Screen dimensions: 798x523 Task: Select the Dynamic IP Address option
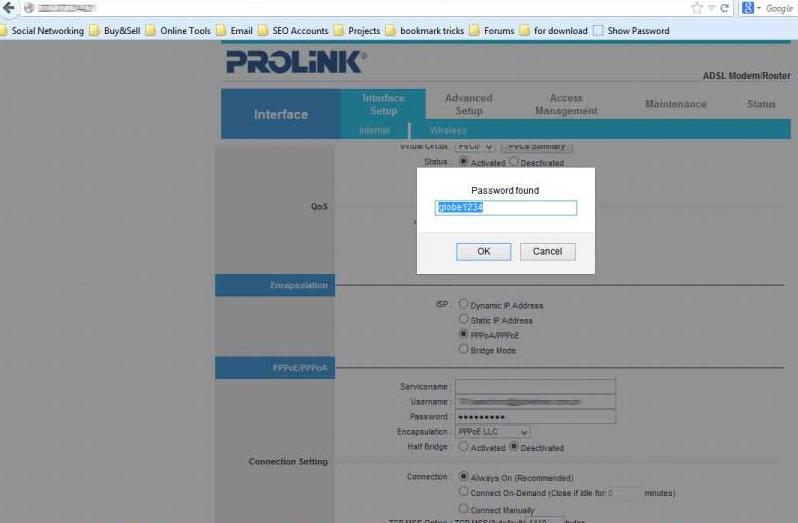[463, 304]
